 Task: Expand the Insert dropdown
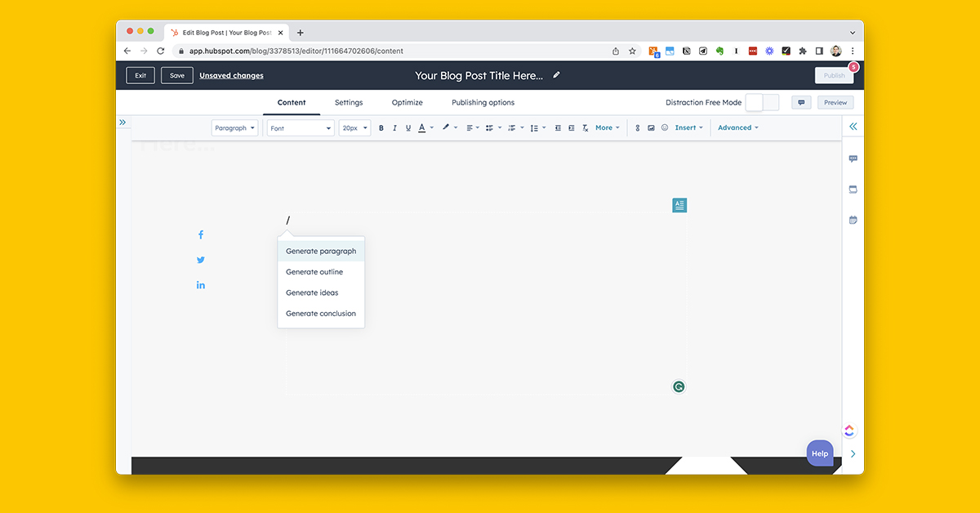[688, 128]
